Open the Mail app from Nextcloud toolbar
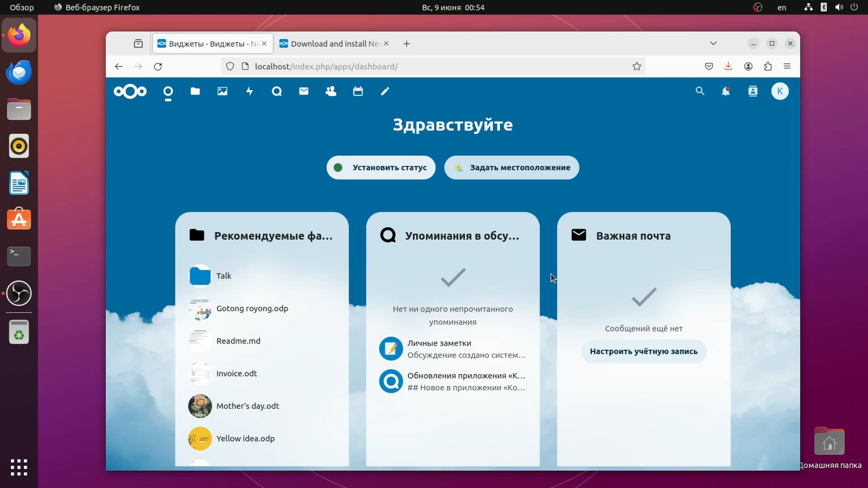Viewport: 868px width, 488px height. click(304, 91)
